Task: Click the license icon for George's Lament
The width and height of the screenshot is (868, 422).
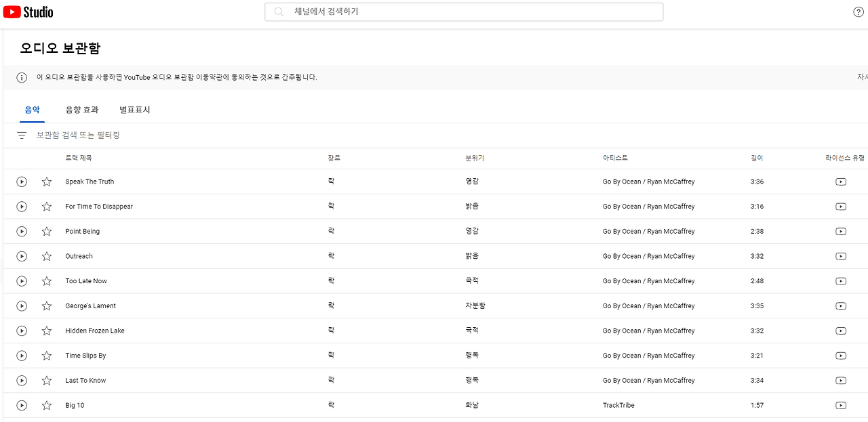Action: [x=841, y=306]
